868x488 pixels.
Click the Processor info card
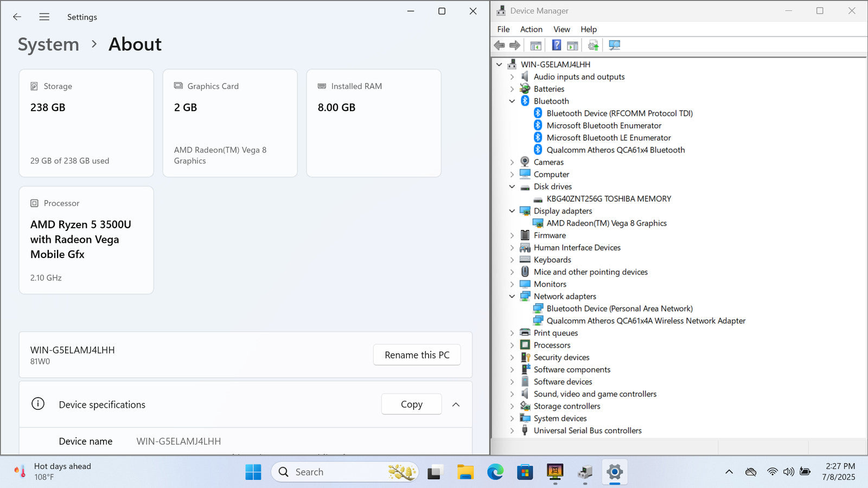86,240
